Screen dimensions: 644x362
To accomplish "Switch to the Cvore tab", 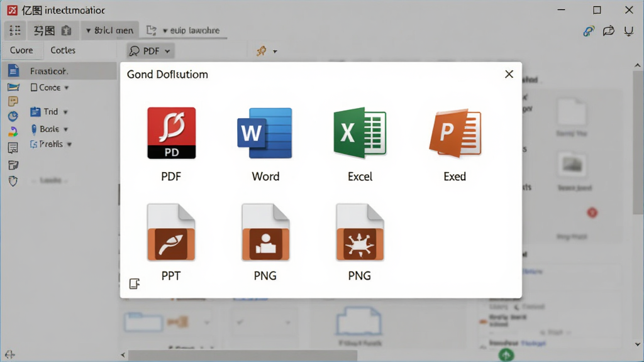I will click(21, 50).
